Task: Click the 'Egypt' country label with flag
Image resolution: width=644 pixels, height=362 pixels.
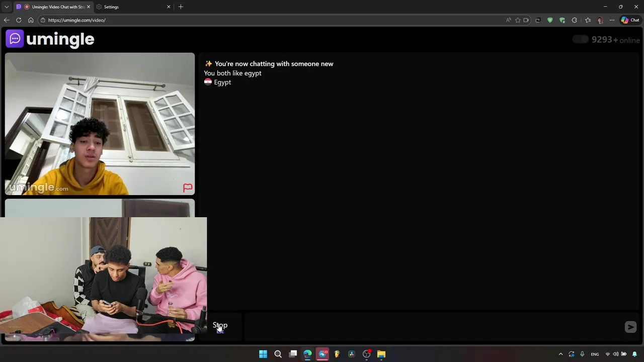Action: (217, 82)
